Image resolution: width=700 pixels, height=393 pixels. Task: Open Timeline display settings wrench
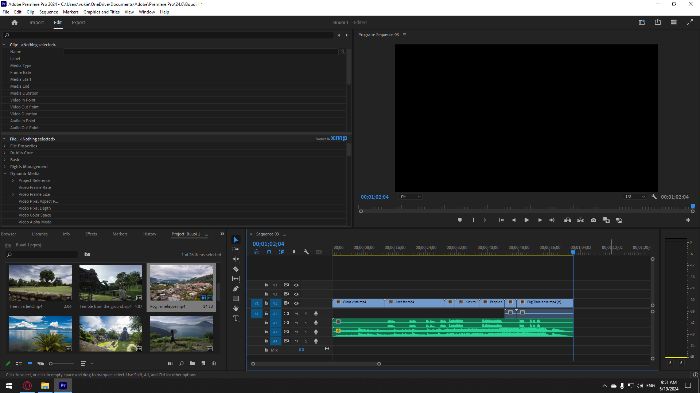[x=306, y=252]
